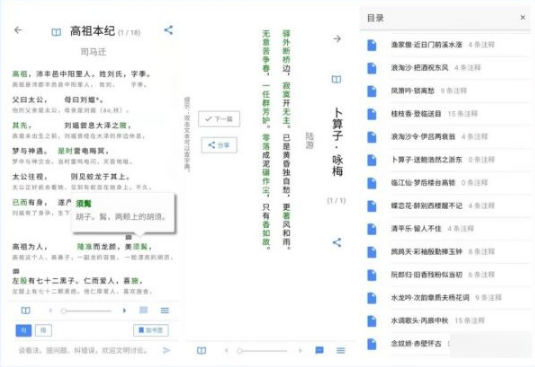535x367 pixels.
Task: Click the right arrow above 卜算子·咏梅 title
Action: click(337, 39)
